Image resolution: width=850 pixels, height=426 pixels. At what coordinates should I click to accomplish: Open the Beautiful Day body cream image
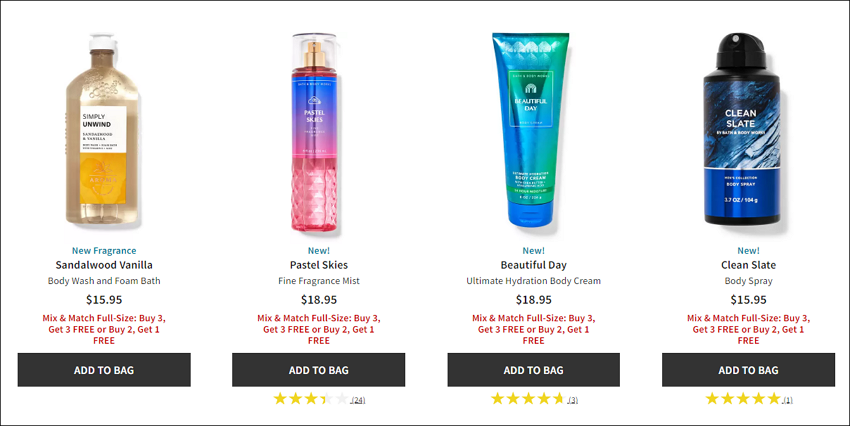(530, 130)
